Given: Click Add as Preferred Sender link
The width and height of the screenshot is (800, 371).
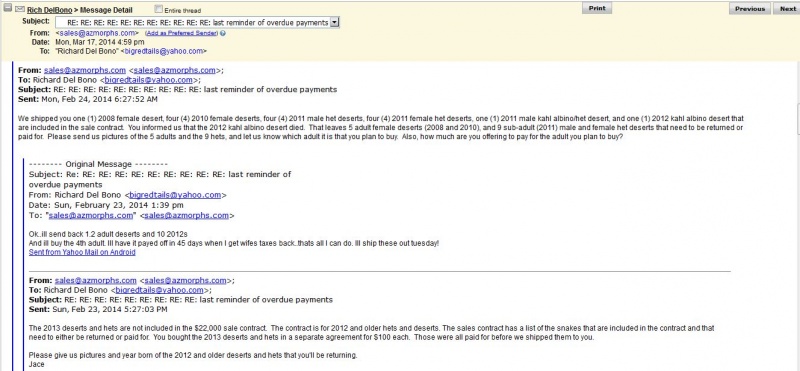Looking at the screenshot, I should [x=181, y=33].
